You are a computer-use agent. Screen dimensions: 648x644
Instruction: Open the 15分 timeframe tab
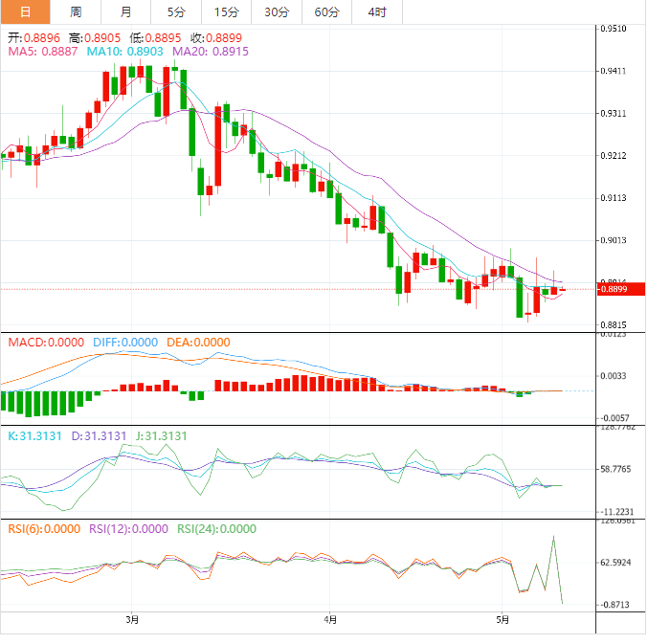coord(226,11)
